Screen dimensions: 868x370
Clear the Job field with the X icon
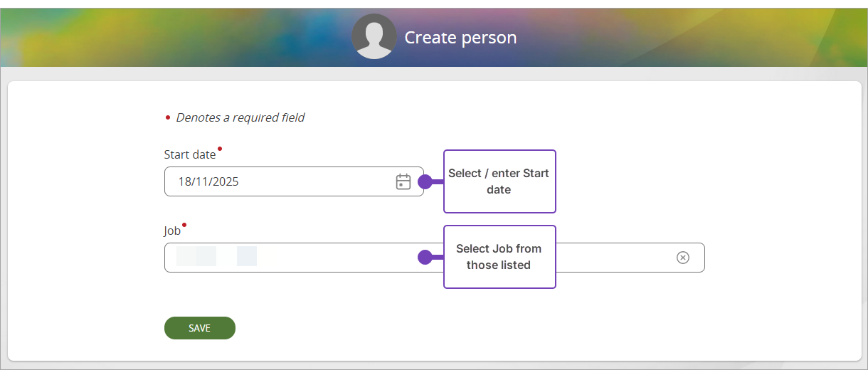[682, 258]
